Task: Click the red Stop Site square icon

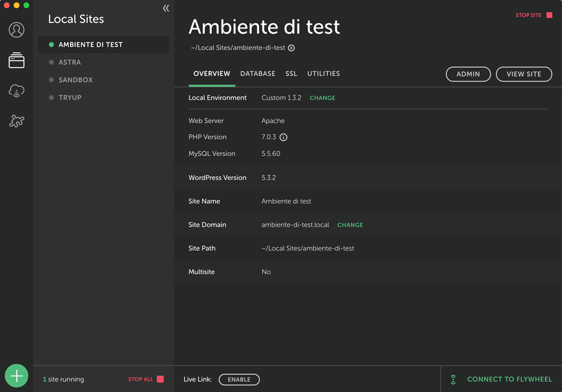Action: [x=549, y=15]
